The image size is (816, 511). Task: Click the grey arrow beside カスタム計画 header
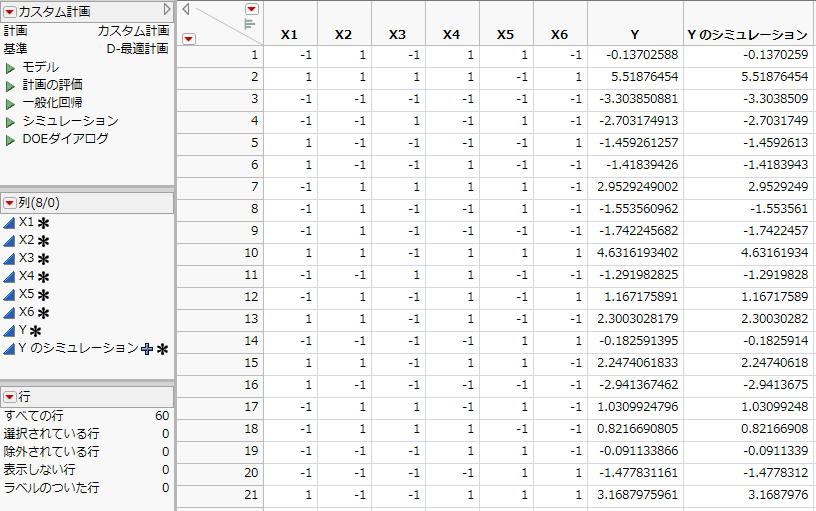pyautogui.click(x=167, y=10)
